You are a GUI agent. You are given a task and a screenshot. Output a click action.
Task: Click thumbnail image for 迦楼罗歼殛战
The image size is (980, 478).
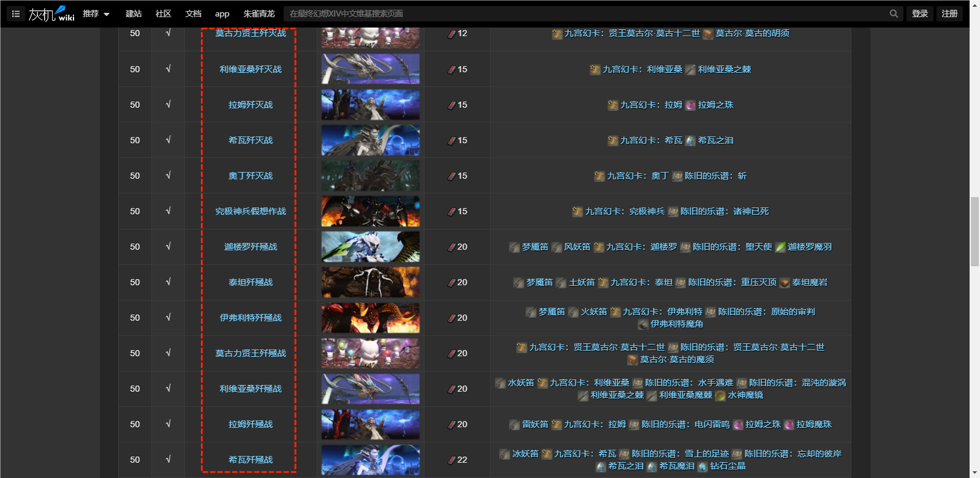(x=371, y=246)
